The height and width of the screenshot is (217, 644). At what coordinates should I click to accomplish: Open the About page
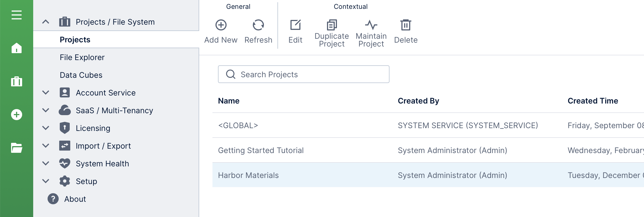(75, 199)
